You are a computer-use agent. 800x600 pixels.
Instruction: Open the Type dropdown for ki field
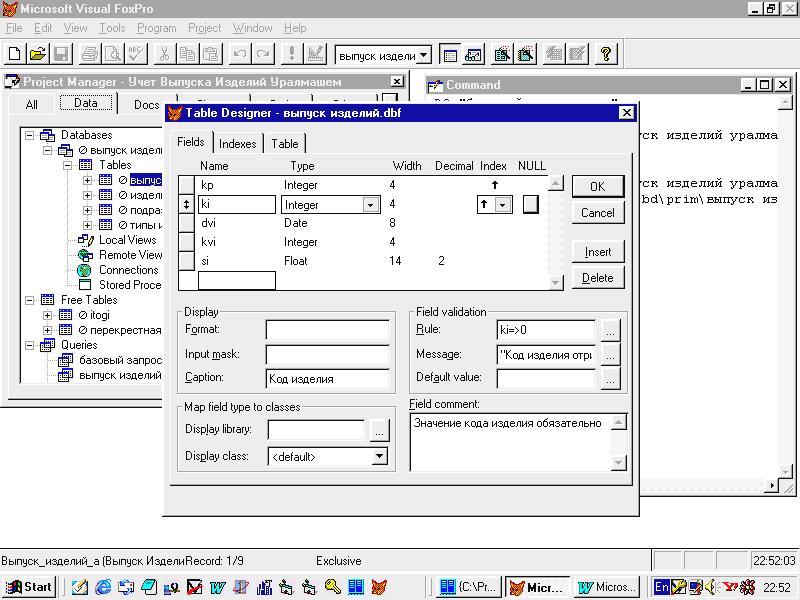point(370,205)
